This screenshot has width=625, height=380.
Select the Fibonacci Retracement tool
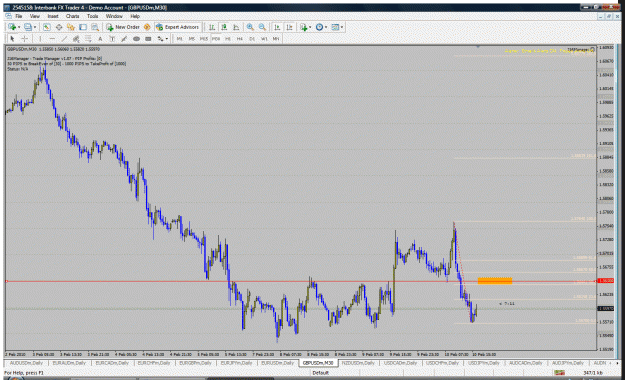pyautogui.click(x=88, y=39)
